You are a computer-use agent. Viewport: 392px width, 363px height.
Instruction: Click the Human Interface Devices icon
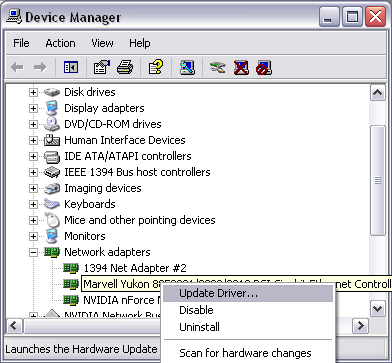pyautogui.click(x=52, y=140)
